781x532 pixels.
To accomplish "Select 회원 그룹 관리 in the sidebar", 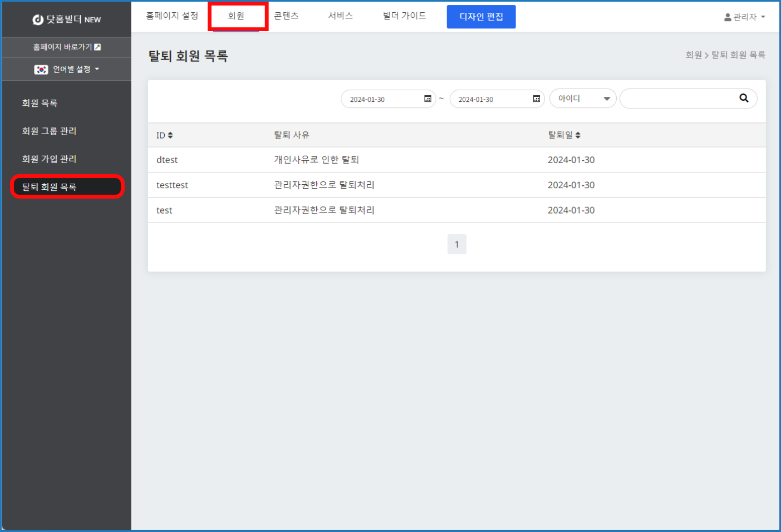I will (49, 131).
